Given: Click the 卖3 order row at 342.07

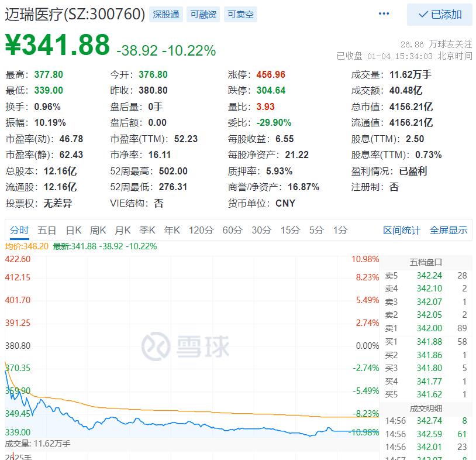Looking at the screenshot, I should 426,302.
